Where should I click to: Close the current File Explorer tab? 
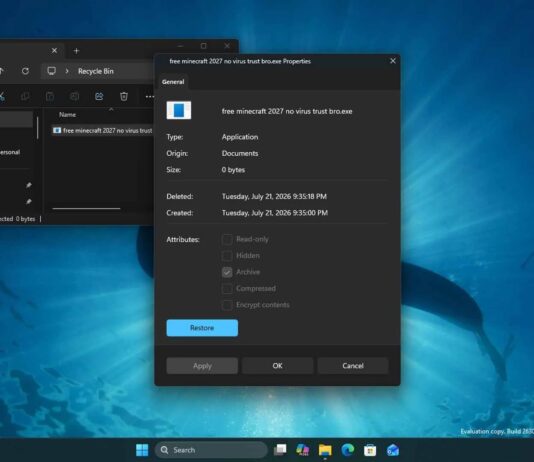point(54,51)
